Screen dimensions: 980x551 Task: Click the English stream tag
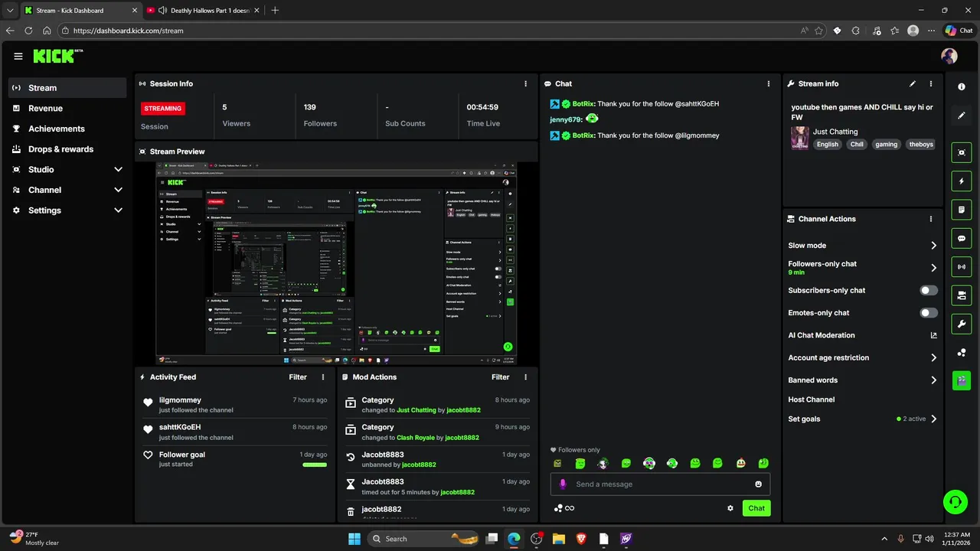827,145
